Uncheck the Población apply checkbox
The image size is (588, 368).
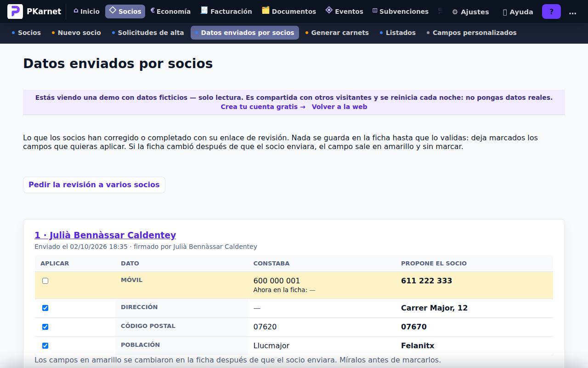[45, 345]
